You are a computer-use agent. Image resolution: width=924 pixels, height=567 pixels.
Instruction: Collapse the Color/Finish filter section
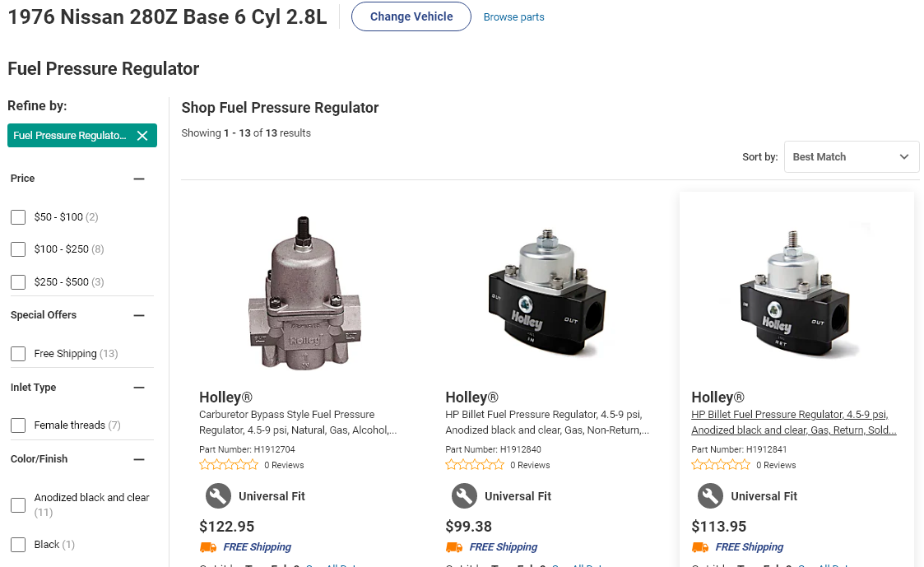[x=139, y=459]
